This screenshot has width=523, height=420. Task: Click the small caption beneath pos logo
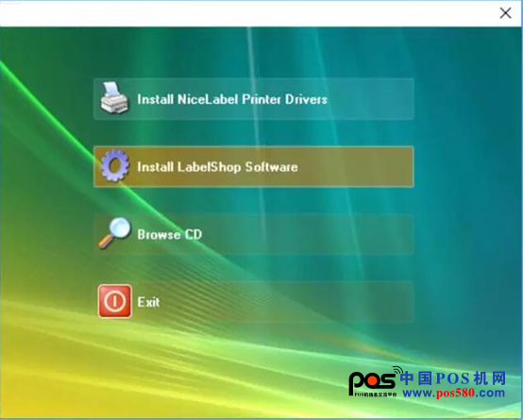(375, 395)
